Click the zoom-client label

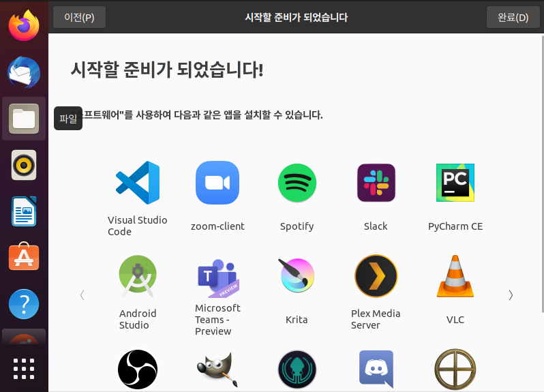pyautogui.click(x=217, y=226)
